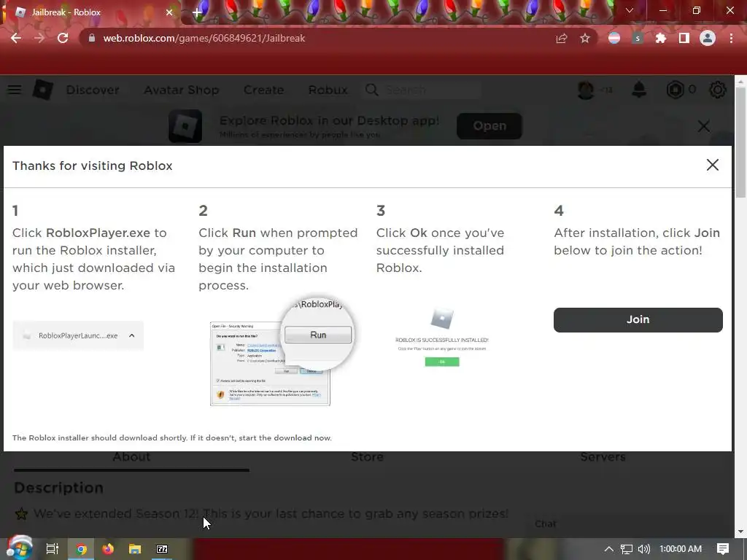Image resolution: width=747 pixels, height=560 pixels.
Task: Open Chrome three-dot menu
Action: (x=731, y=38)
